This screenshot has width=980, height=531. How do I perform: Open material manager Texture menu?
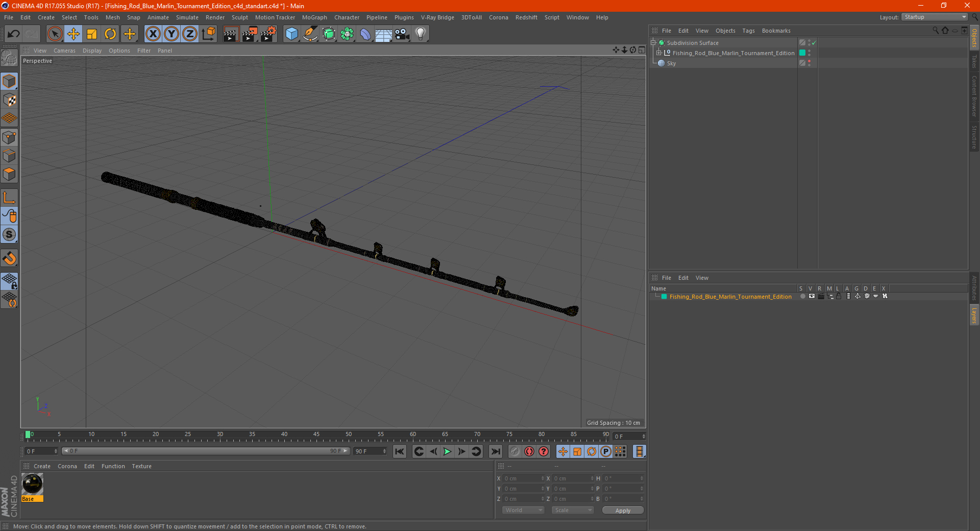141,466
